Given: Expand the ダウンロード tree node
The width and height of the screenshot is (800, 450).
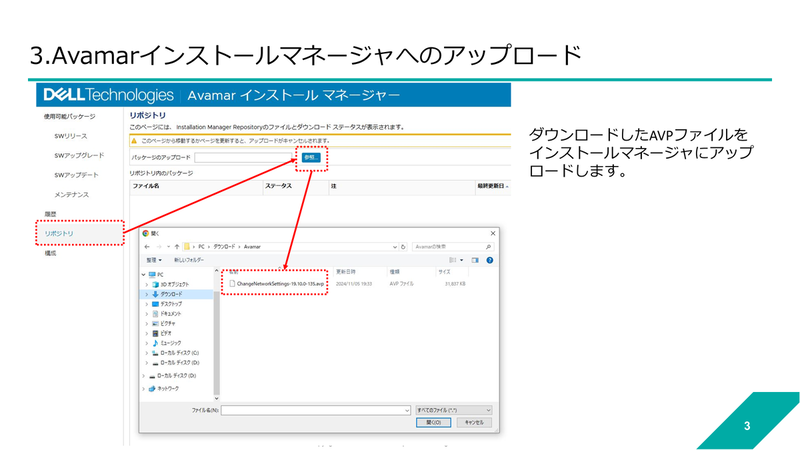Looking at the screenshot, I should (x=147, y=294).
